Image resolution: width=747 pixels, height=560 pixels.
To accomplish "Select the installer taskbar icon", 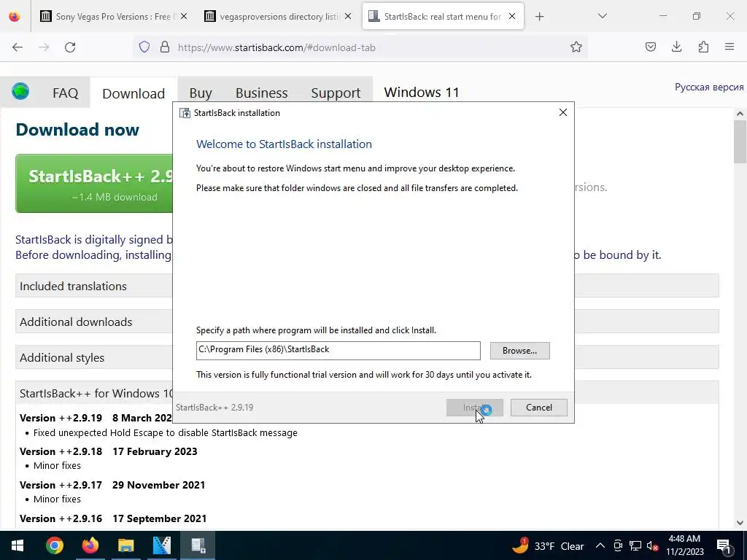I will [198, 545].
